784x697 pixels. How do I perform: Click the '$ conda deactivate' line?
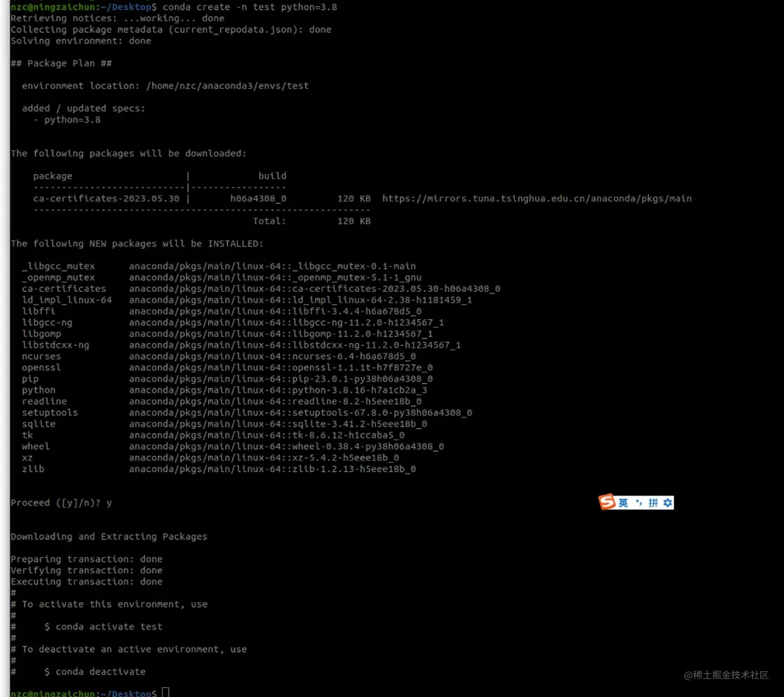pyautogui.click(x=95, y=671)
